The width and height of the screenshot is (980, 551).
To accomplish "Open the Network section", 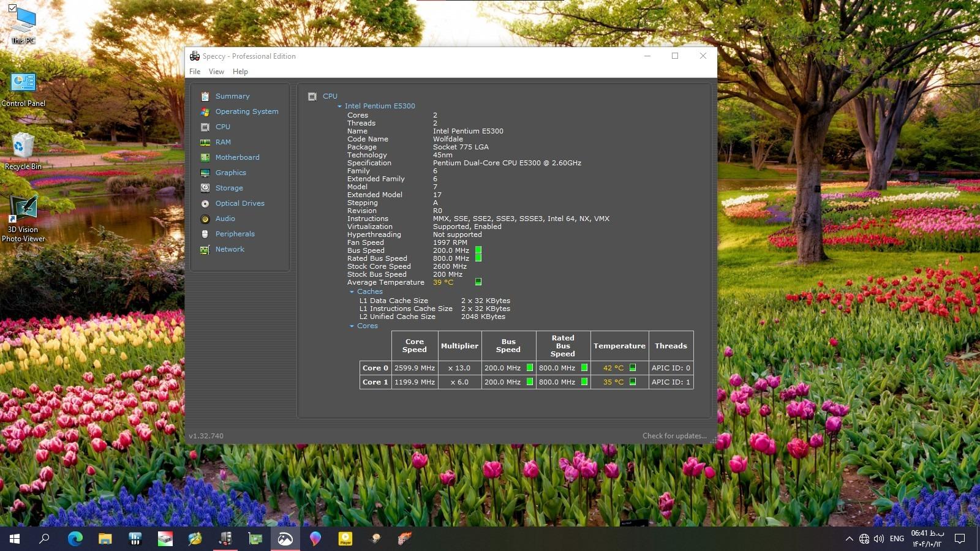I will (230, 249).
